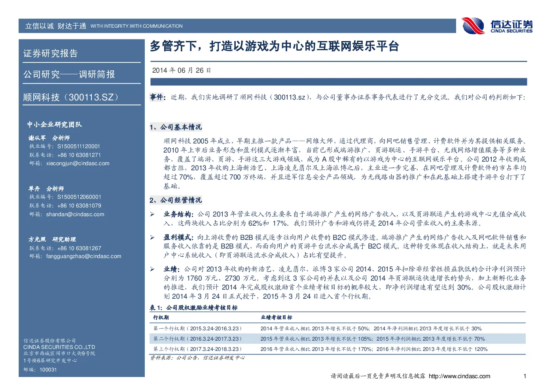Open the www.cindasc.com footer link
This screenshot has height=392, width=555.
(x=459, y=376)
